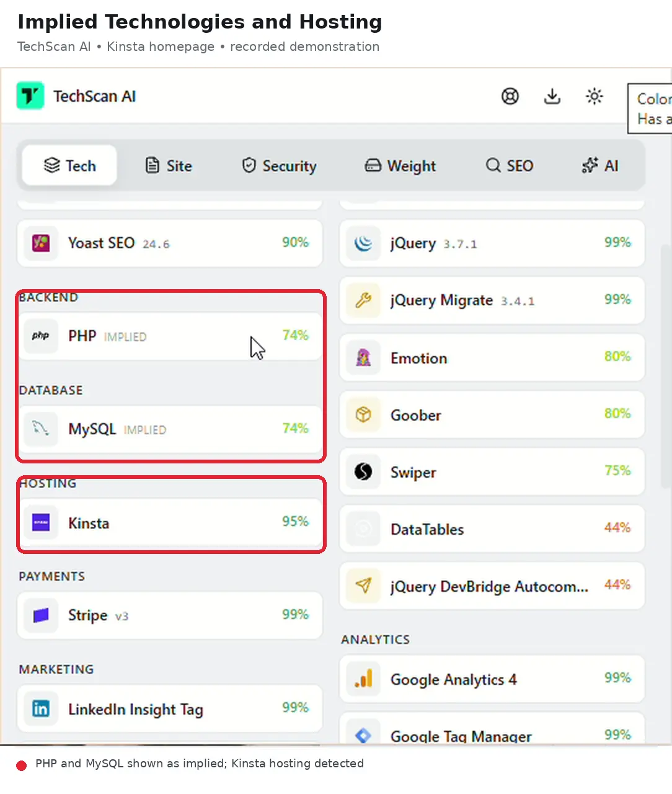672x794 pixels.
Task: Click the Goober box icon
Action: [363, 414]
